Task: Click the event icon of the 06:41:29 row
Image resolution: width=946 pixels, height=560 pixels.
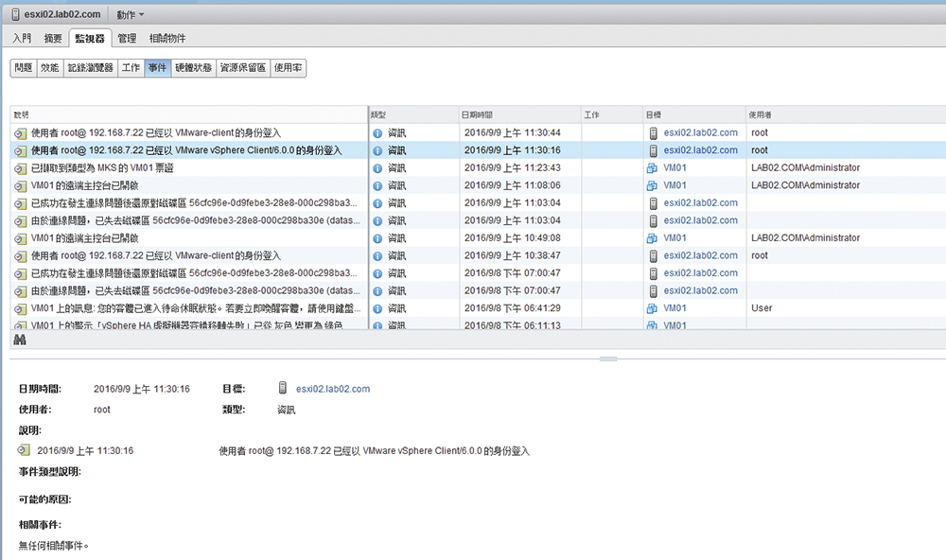Action: [21, 309]
